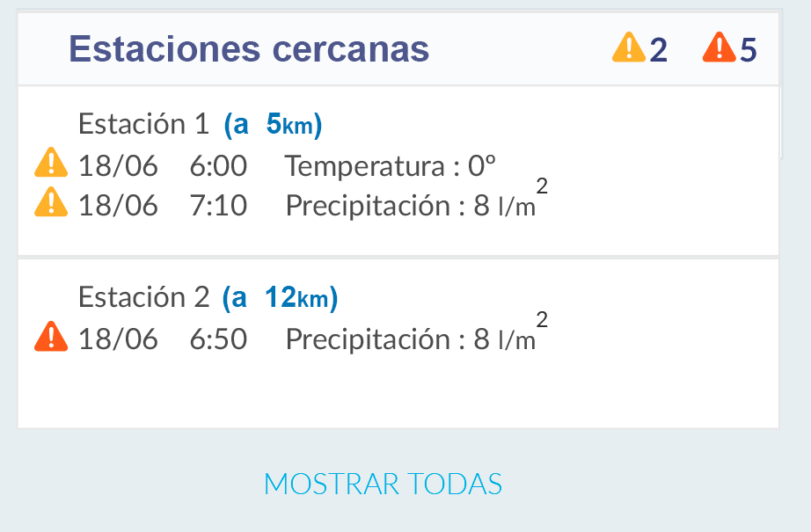Click the warning icon on the 7:10 row
Screen dimensions: 811x532
(x=51, y=204)
